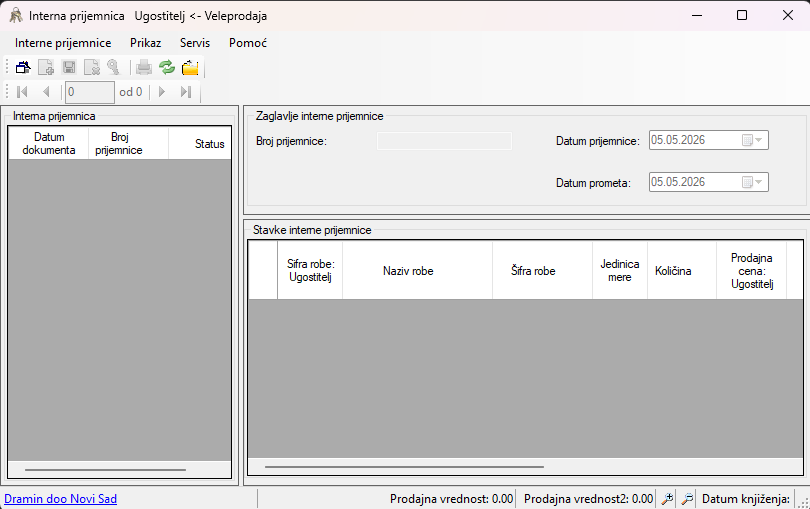Viewport: 810px width, 509px height.
Task: Open the Datum prometa calendar dropdown
Action: pyautogui.click(x=753, y=182)
